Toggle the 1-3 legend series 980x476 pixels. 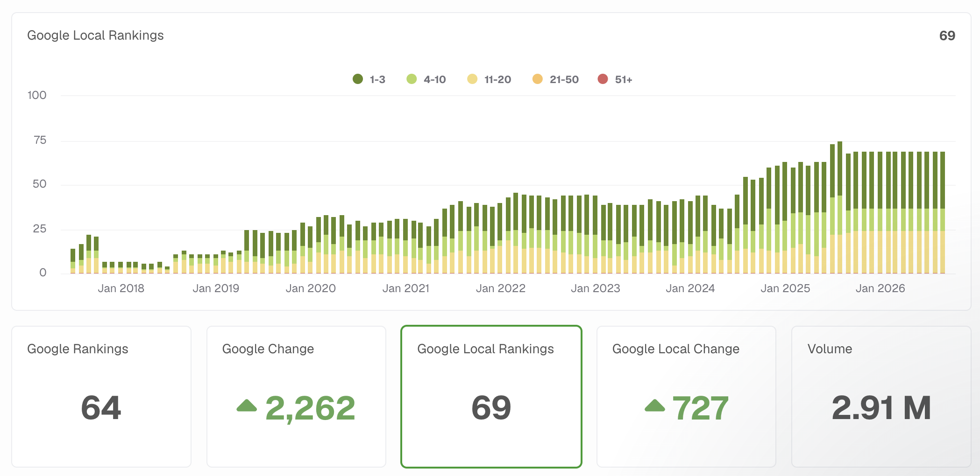(x=369, y=79)
